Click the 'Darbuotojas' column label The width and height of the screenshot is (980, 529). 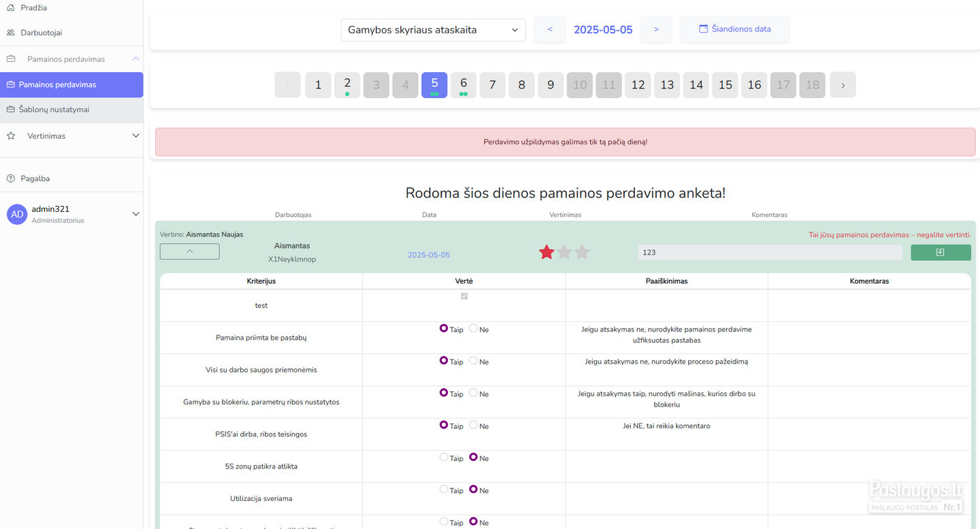[x=293, y=215]
